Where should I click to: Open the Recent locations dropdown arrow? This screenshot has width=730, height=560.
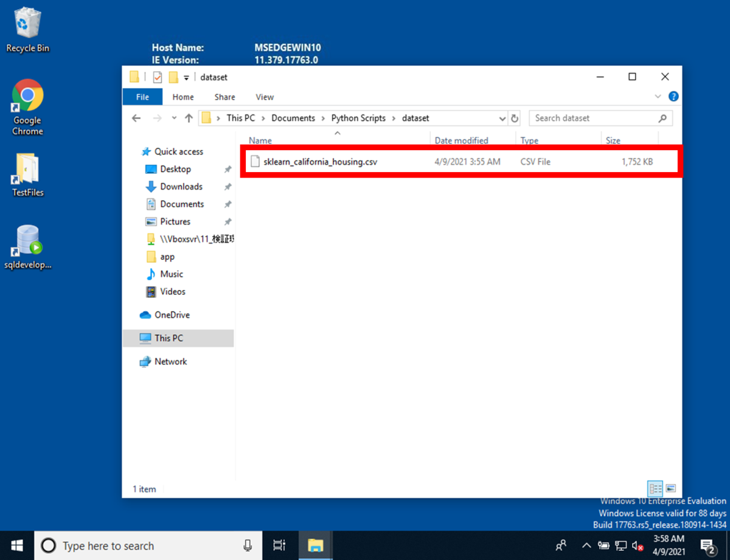pyautogui.click(x=174, y=119)
